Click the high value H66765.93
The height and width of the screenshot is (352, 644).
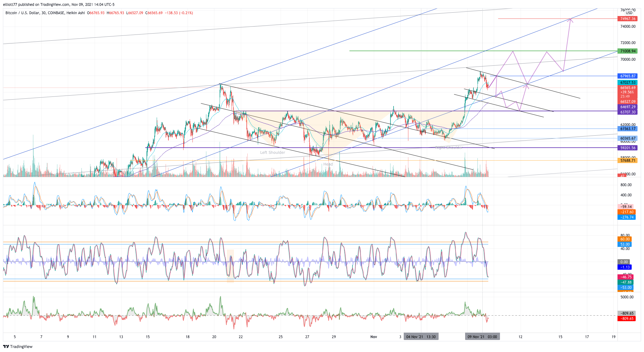click(x=115, y=13)
